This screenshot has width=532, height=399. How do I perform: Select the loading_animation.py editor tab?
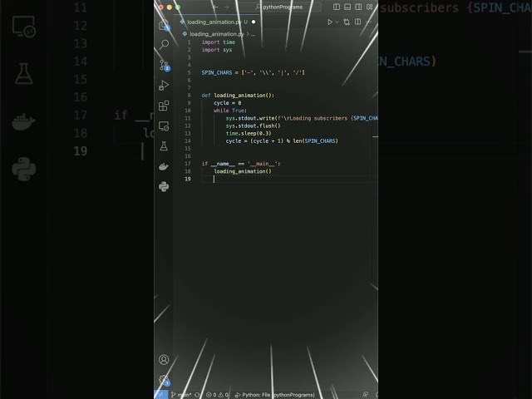coord(214,22)
